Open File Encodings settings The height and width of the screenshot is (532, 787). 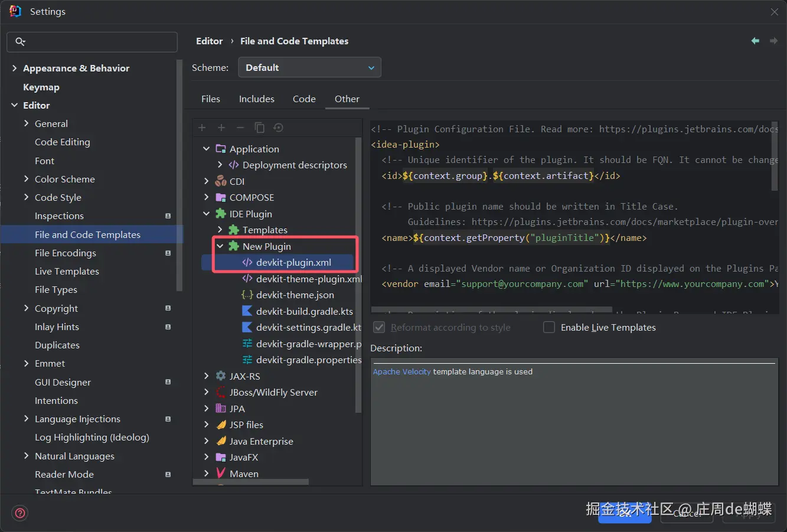65,253
